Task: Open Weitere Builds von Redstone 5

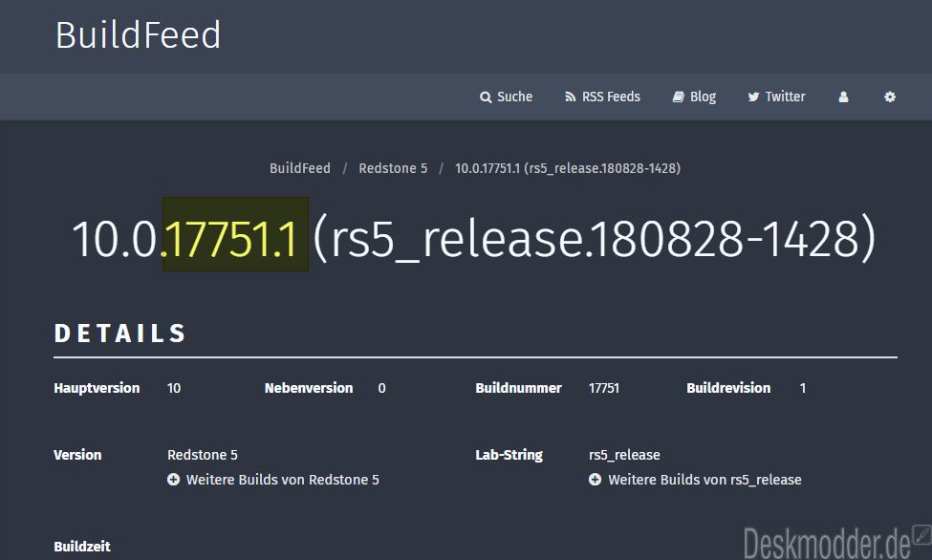Action: pyautogui.click(x=282, y=480)
